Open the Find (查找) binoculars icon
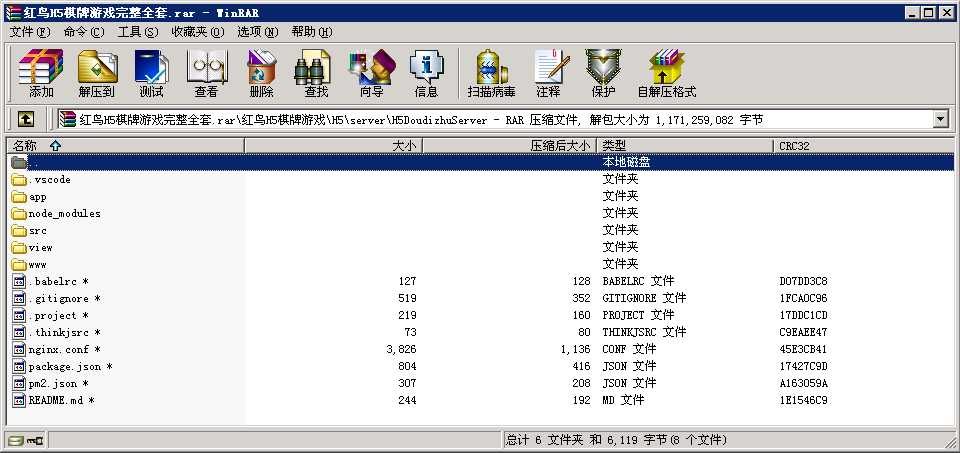 click(316, 74)
